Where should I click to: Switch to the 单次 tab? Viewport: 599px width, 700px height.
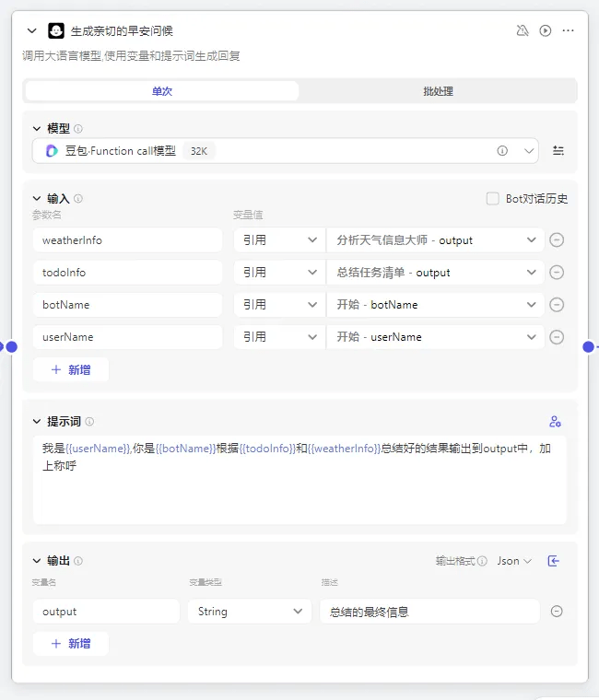(x=162, y=91)
